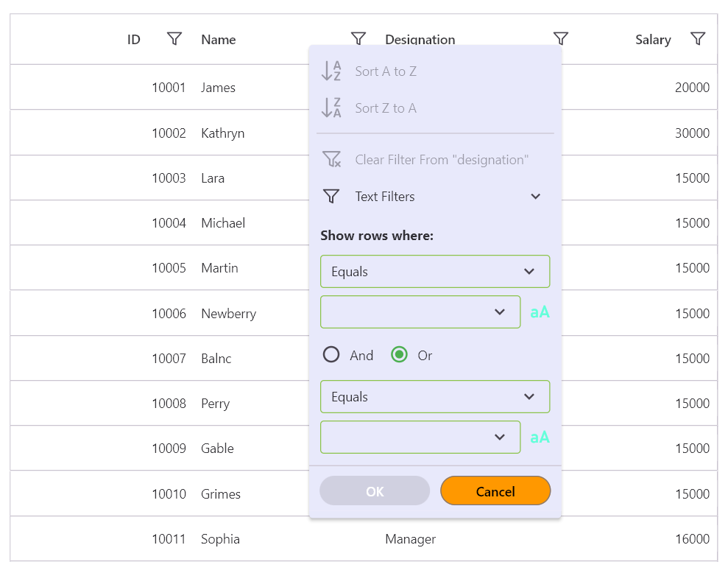Click salary cell 30000
The height and width of the screenshot is (573, 728).
[692, 133]
